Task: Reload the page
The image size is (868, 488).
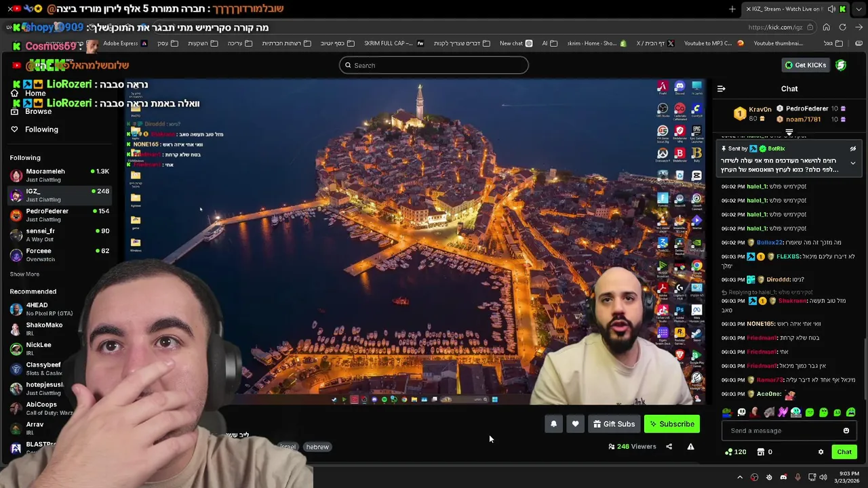Action: (x=842, y=27)
